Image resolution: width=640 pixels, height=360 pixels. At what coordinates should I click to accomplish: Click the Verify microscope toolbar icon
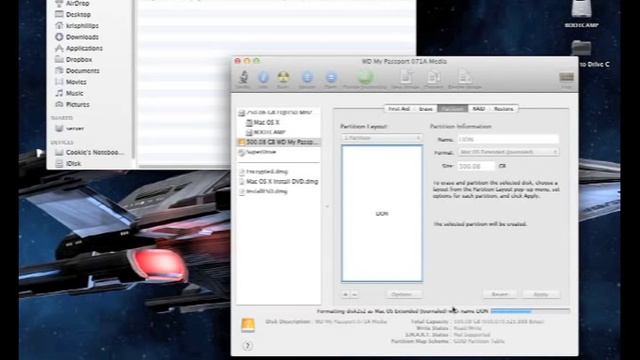pos(243,78)
